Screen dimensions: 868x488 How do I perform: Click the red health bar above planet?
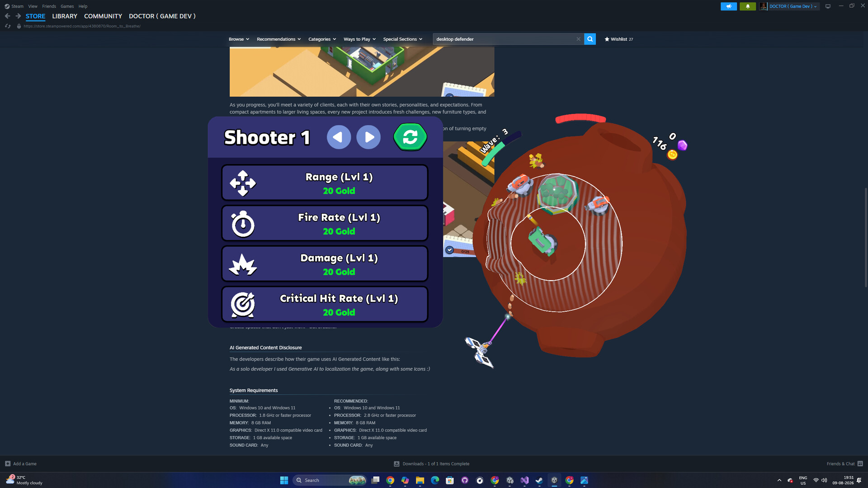pyautogui.click(x=580, y=118)
